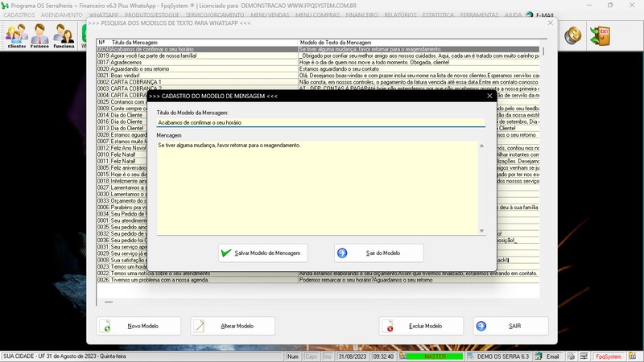The width and height of the screenshot is (644, 362).
Task: Click the Título do Modelo da Mensagem field
Action: tap(320, 122)
